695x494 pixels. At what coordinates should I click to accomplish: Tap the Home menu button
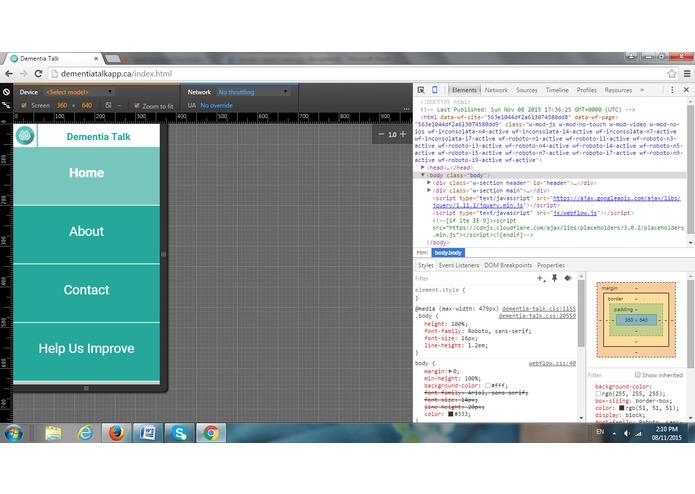(x=86, y=176)
